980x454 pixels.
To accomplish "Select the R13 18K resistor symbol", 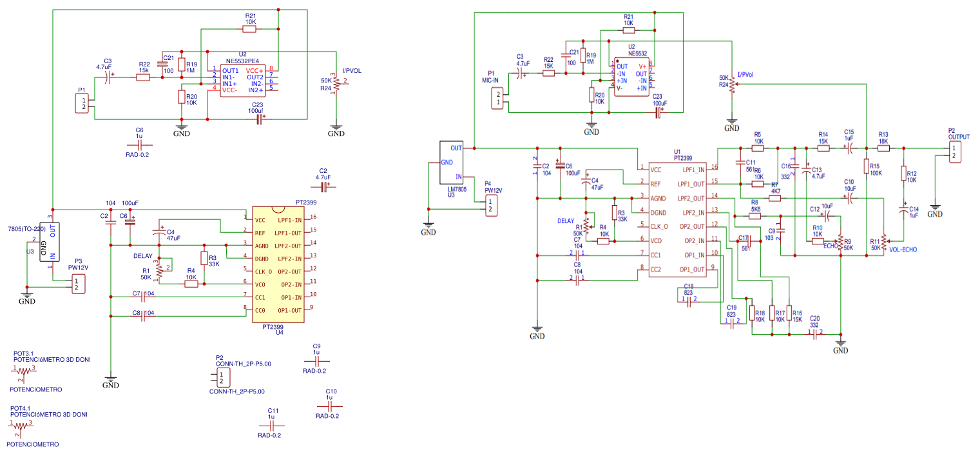I will coord(883,148).
